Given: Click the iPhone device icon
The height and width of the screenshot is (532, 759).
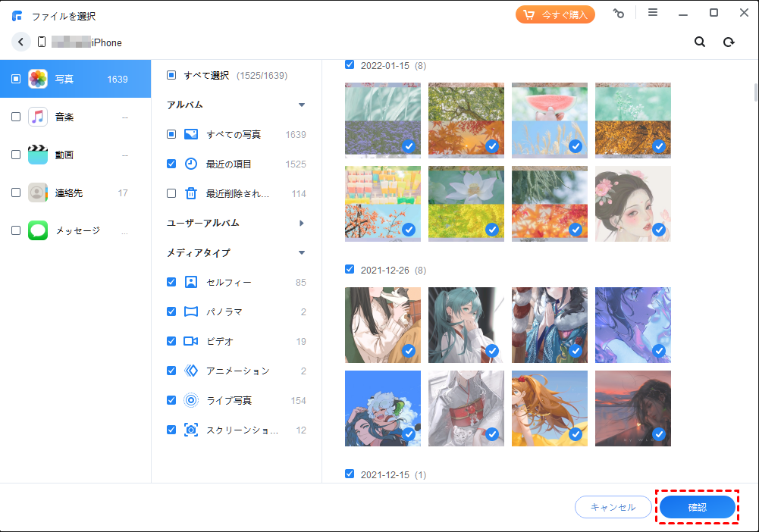Looking at the screenshot, I should pyautogui.click(x=42, y=42).
